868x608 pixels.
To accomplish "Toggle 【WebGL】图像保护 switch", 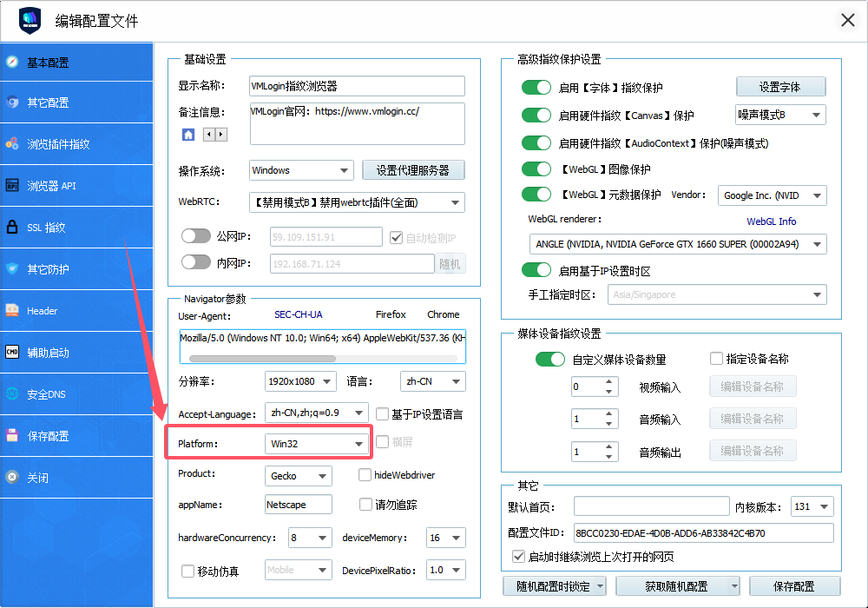I will 536,169.
